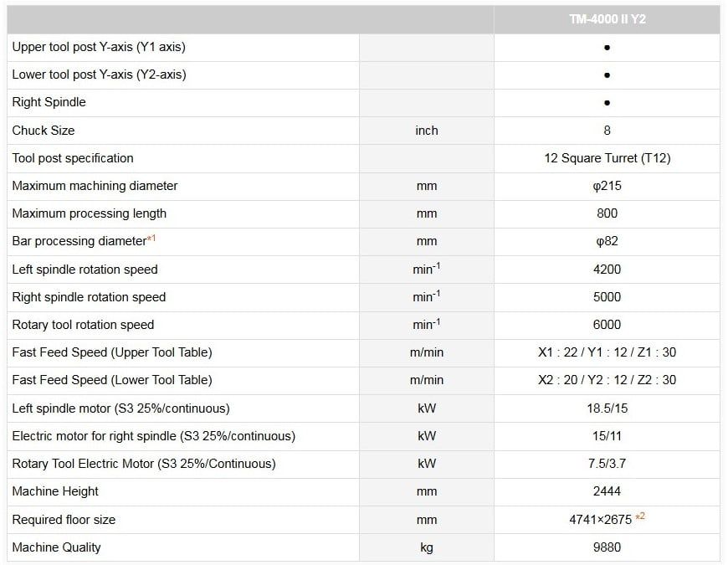Select the Chuck Size row label
The image size is (728, 565).
44,131
